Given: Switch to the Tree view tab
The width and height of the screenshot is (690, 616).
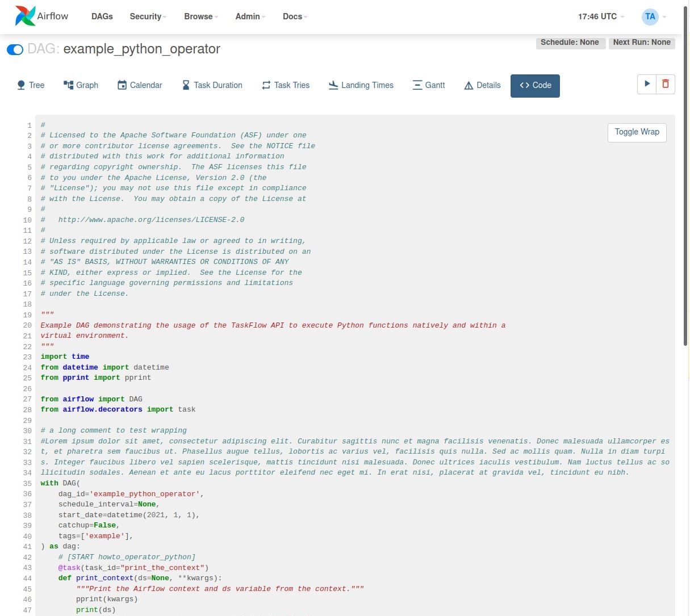Looking at the screenshot, I should click(x=31, y=85).
